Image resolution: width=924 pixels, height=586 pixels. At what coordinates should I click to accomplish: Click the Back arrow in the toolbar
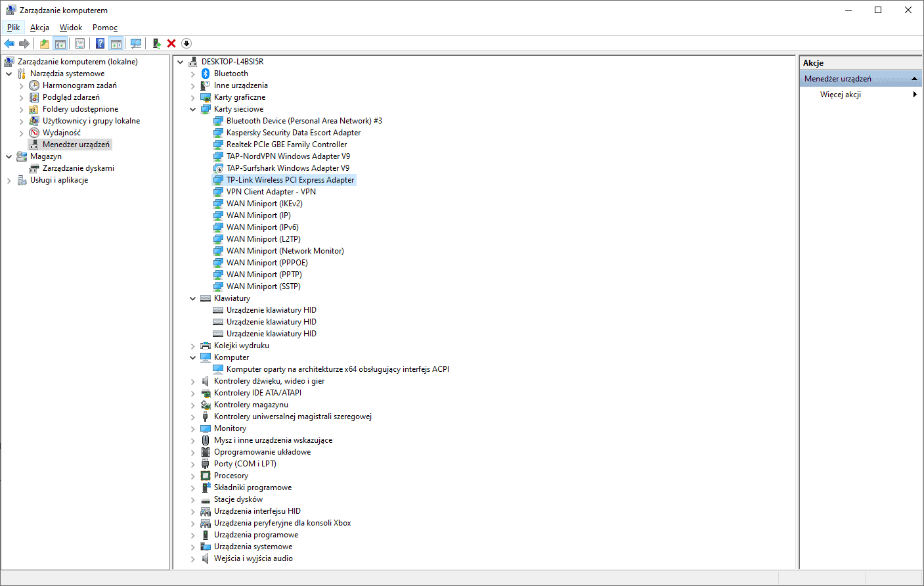click(9, 43)
